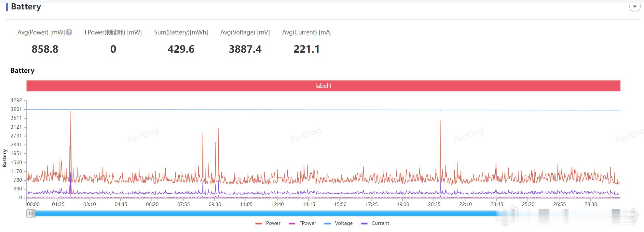Screen dimensions: 644x232
Task: Toggle the Voltage series in chart legend
Action: click(x=338, y=223)
